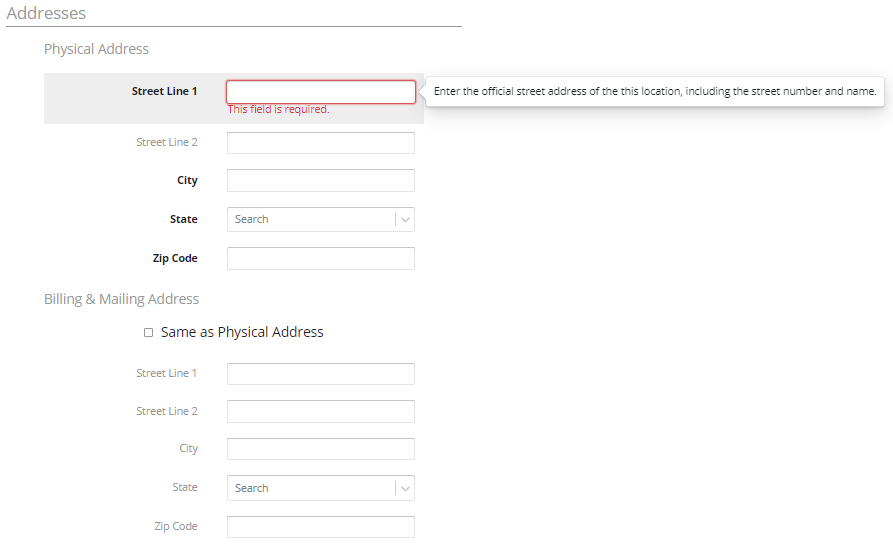Click the Addresses page heading
The height and width of the screenshot is (546, 893).
click(x=46, y=13)
